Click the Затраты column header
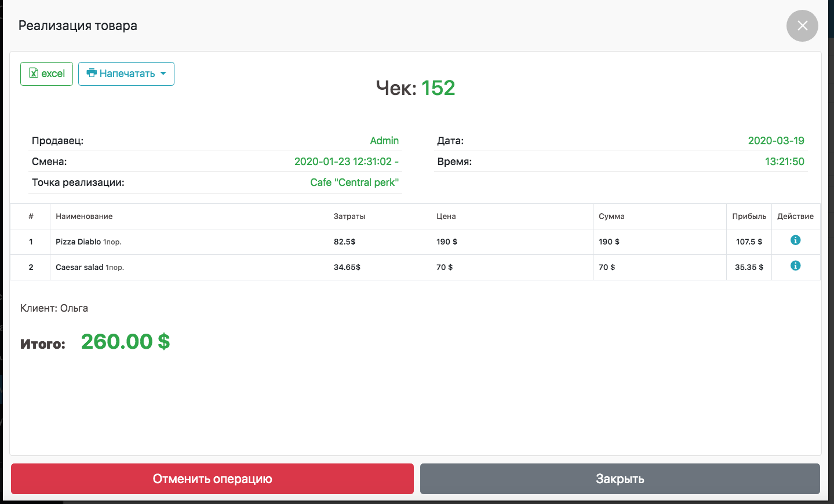Viewport: 834px width, 504px height. tap(349, 216)
